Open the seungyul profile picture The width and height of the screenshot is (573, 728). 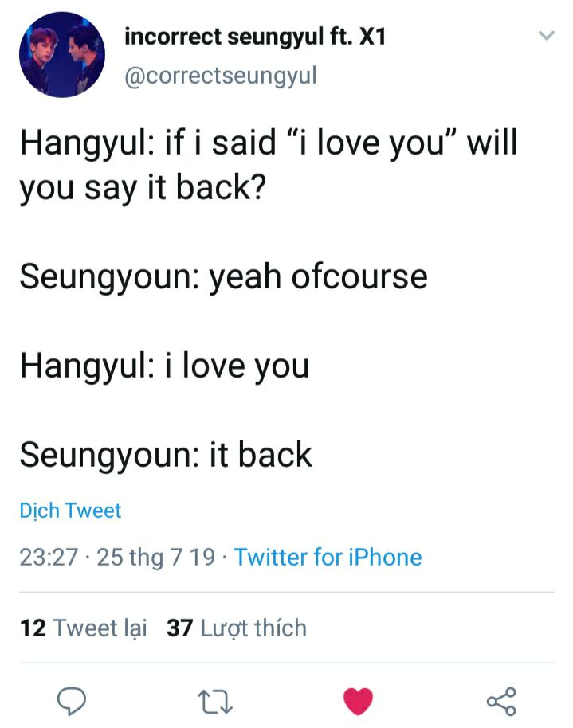[x=62, y=55]
